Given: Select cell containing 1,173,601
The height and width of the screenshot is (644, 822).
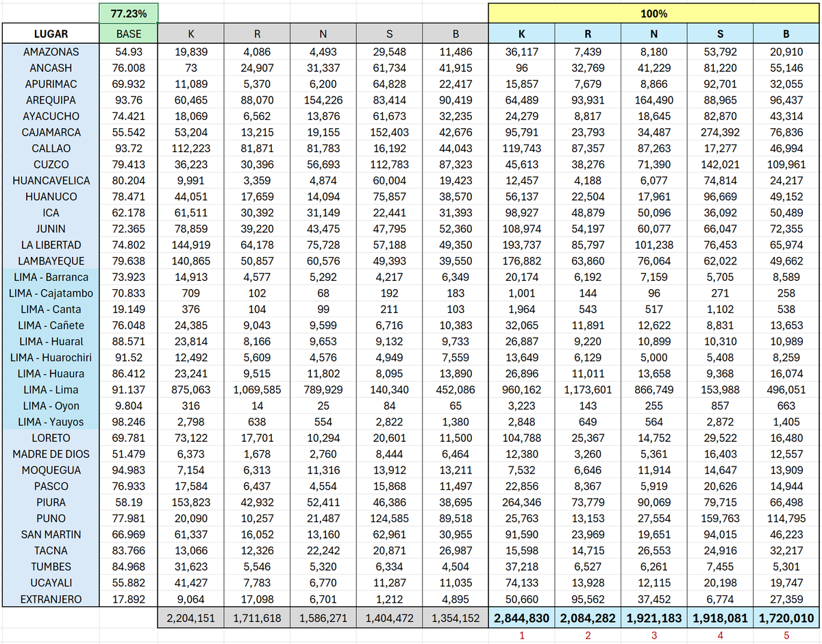Looking at the screenshot, I should (x=588, y=390).
